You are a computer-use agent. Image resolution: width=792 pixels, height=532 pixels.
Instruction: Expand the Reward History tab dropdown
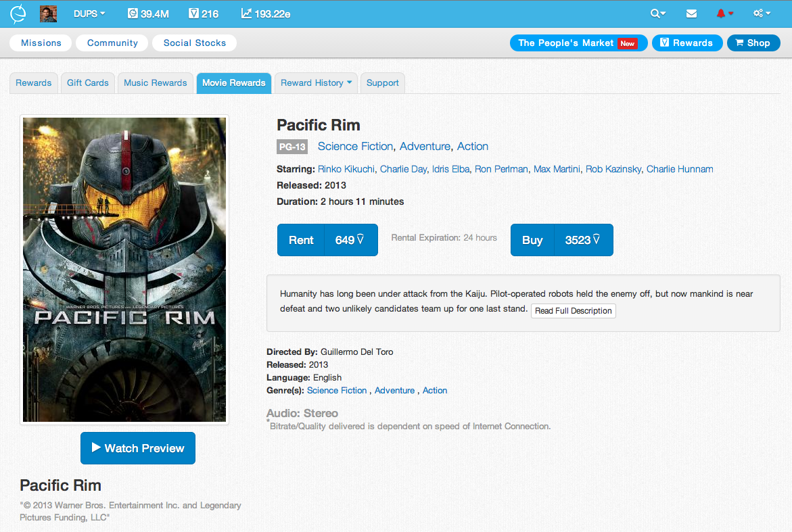coord(316,83)
